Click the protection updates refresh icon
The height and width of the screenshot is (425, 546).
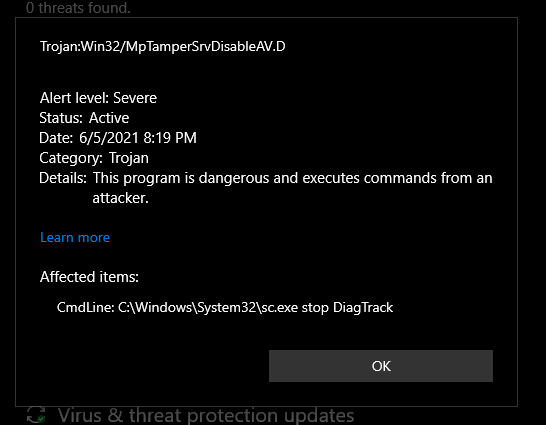pos(36,415)
